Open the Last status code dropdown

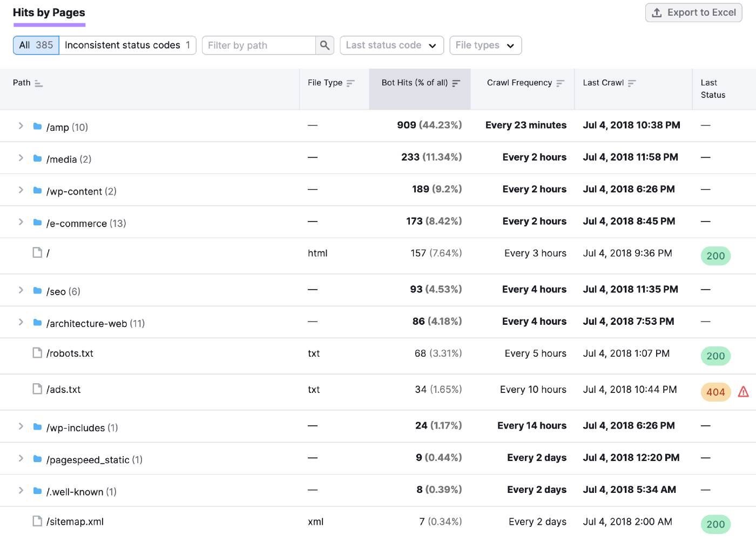(391, 45)
